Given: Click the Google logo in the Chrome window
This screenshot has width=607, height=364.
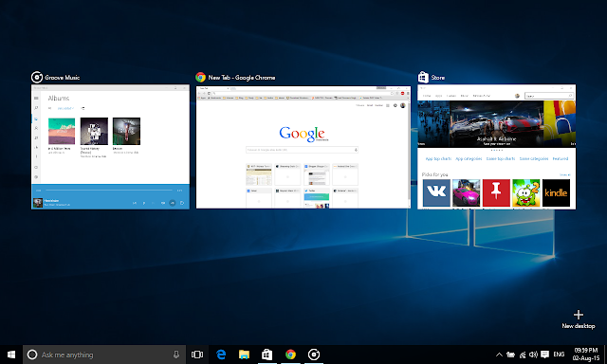Looking at the screenshot, I should pyautogui.click(x=303, y=134).
